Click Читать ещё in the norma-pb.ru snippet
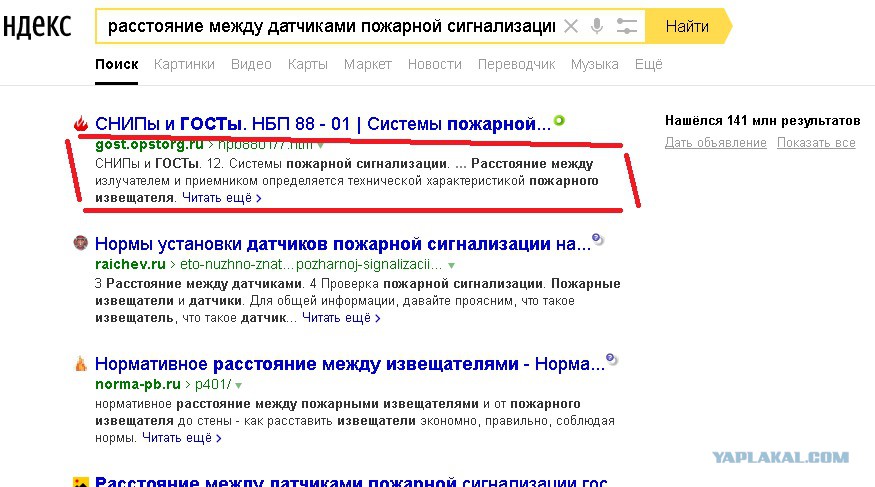Viewport: 875px width, 487px height. pos(181,438)
